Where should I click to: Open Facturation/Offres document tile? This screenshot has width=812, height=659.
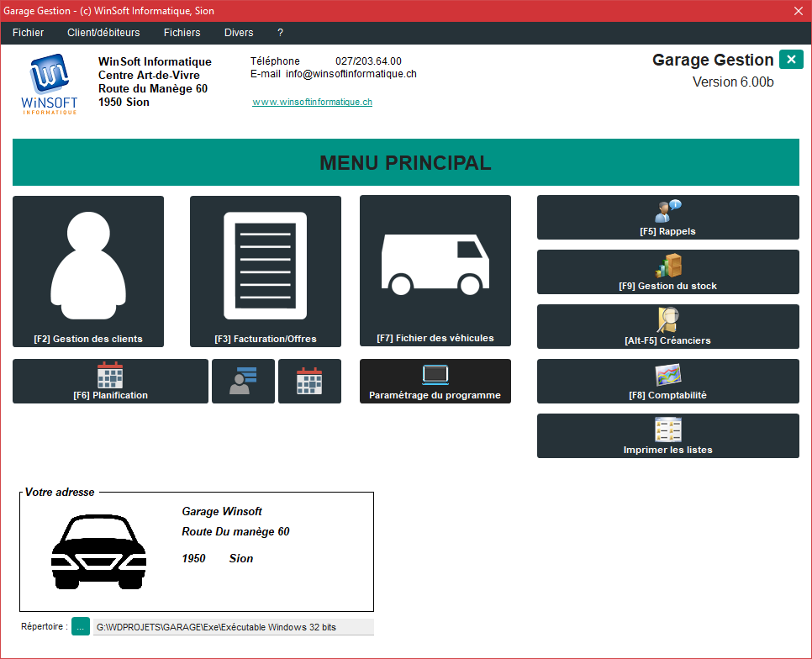(265, 272)
